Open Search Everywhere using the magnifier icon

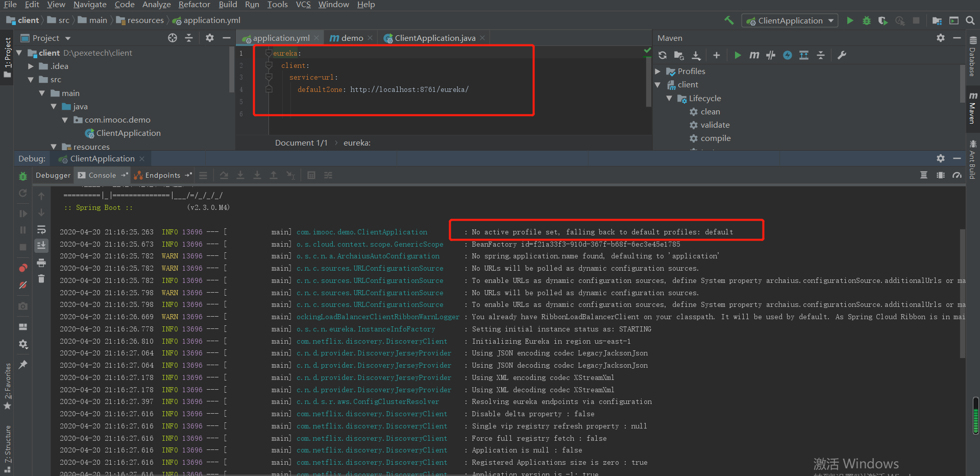point(970,20)
